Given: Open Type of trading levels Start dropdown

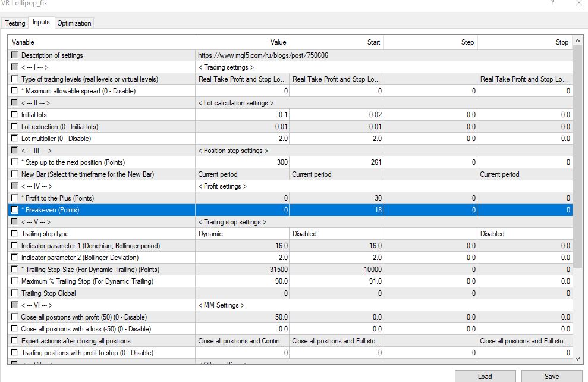Looking at the screenshot, I should pos(337,79).
